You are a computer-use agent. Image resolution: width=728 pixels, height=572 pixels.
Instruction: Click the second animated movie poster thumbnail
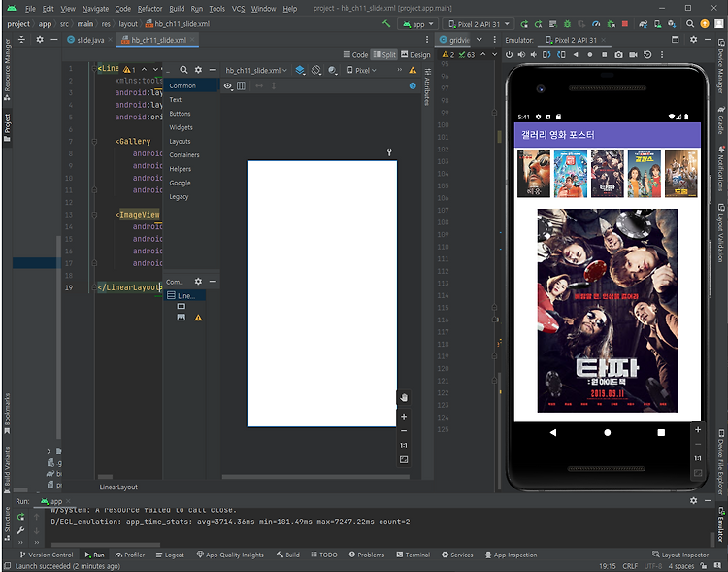click(570, 173)
